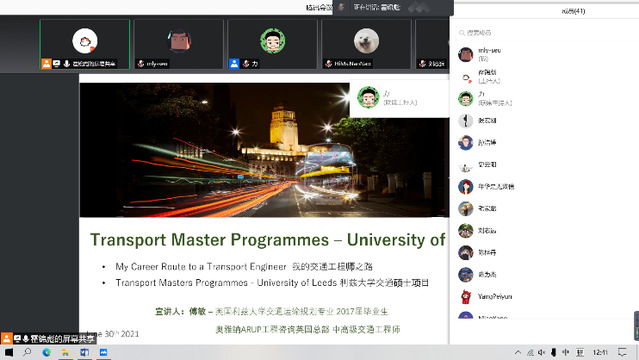Viewport: 639px width, 360px height.
Task: Click muted mic icon on mly-seu tile
Action: (x=141, y=64)
